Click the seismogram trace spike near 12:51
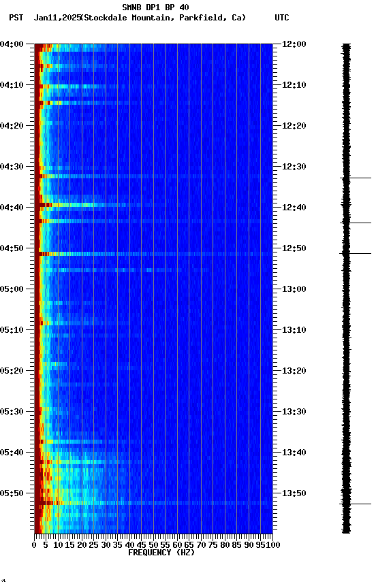 [x=356, y=253]
